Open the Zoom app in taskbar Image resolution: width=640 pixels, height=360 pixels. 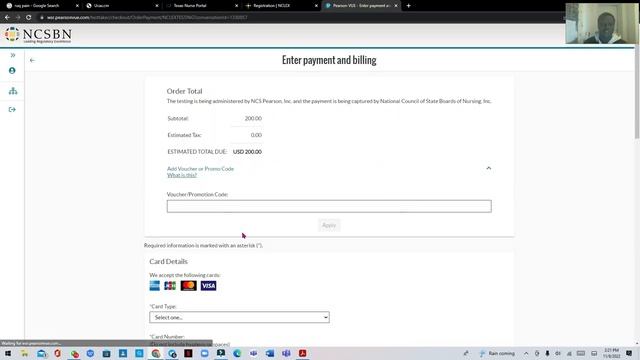[x=204, y=353]
